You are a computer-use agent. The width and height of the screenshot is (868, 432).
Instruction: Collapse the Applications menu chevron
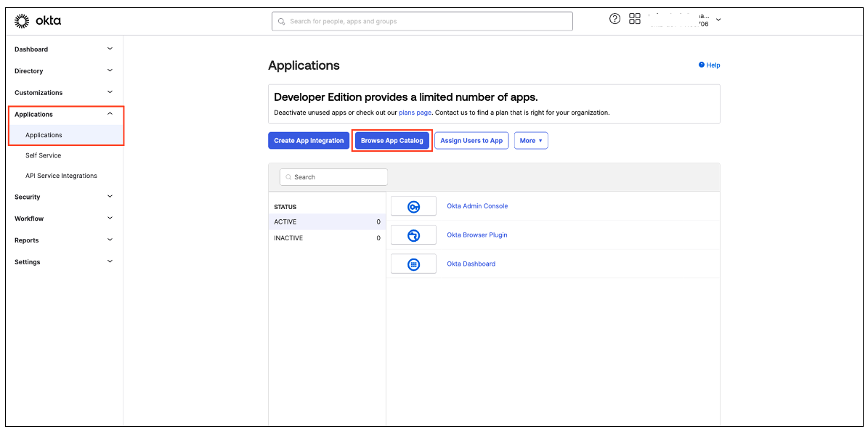tap(110, 114)
